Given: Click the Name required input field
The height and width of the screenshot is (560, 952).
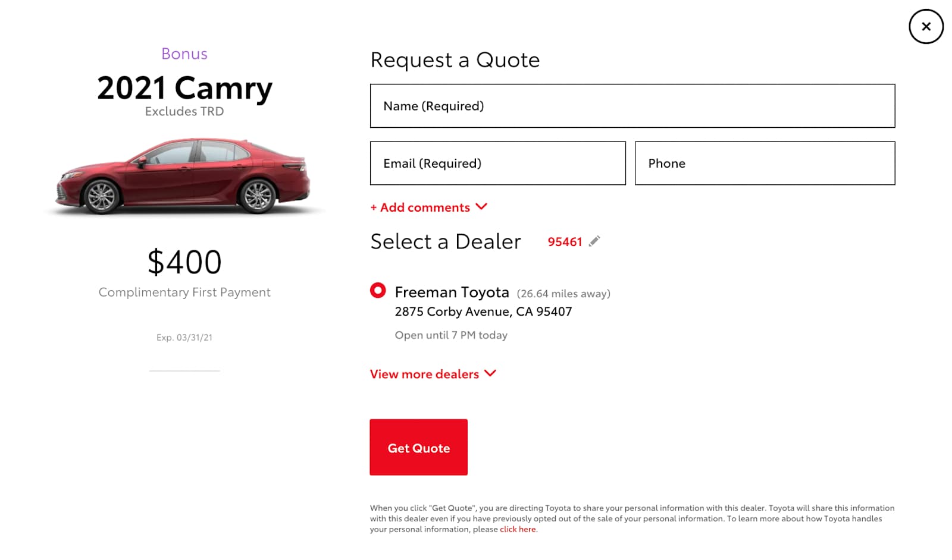Looking at the screenshot, I should pyautogui.click(x=632, y=105).
